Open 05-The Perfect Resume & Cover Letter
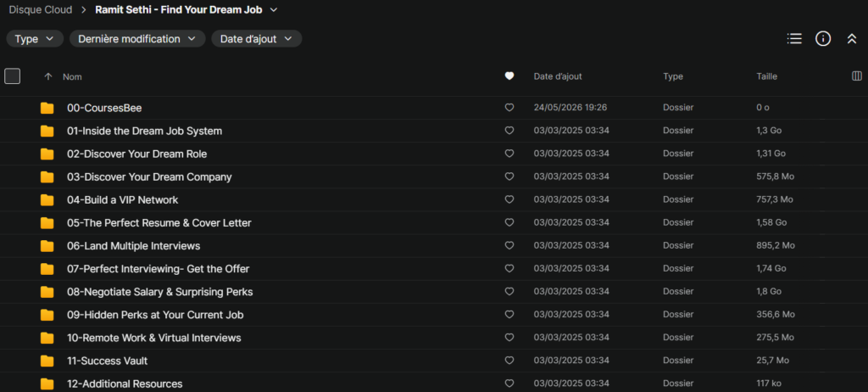The image size is (868, 392). 159,223
